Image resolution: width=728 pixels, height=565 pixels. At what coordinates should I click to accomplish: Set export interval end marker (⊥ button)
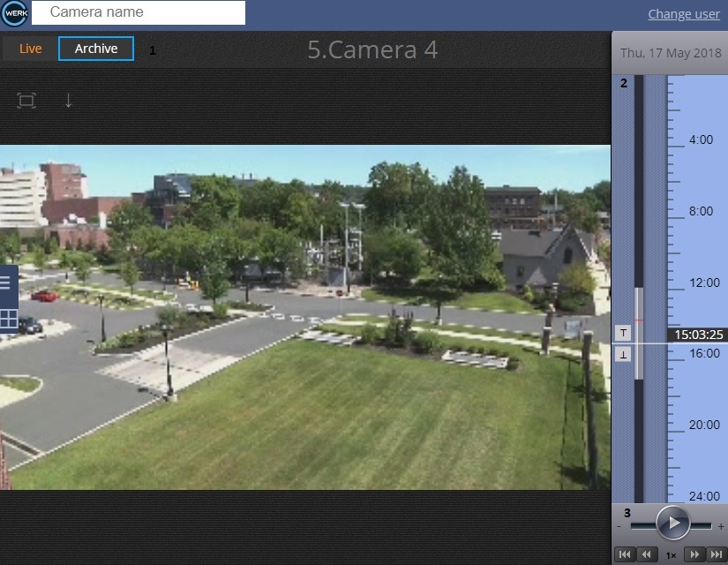click(623, 354)
